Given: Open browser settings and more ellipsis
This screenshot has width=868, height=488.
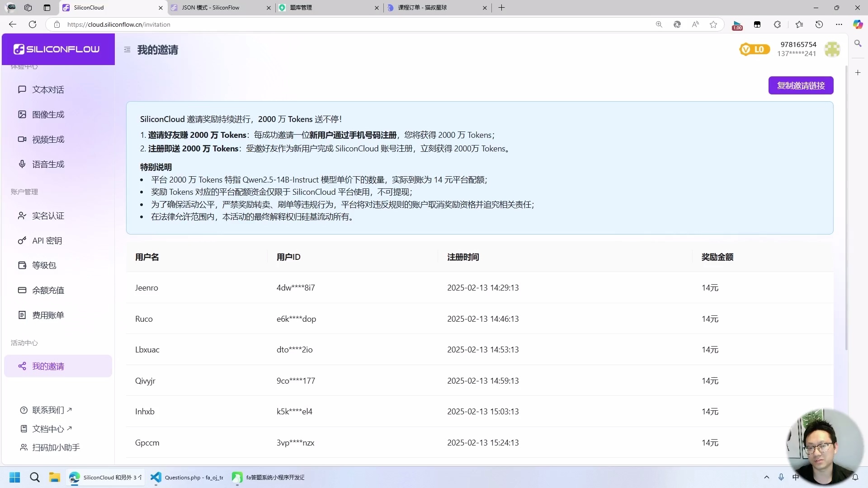Looking at the screenshot, I should pyautogui.click(x=839, y=24).
